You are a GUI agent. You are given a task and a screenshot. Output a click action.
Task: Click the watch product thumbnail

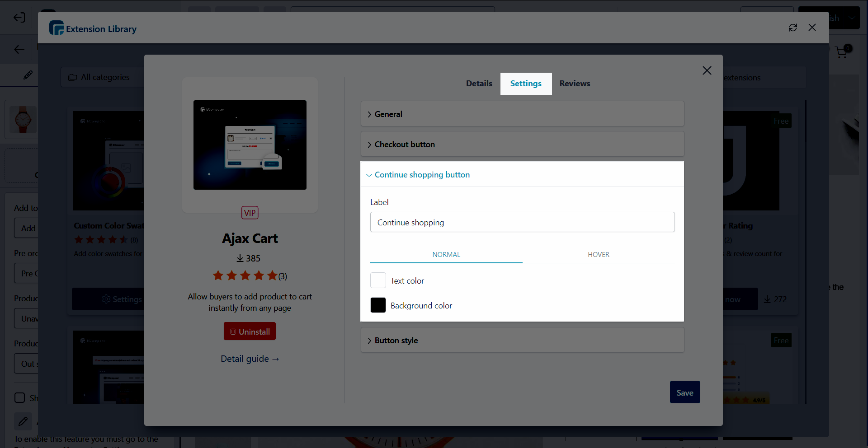pyautogui.click(x=23, y=120)
